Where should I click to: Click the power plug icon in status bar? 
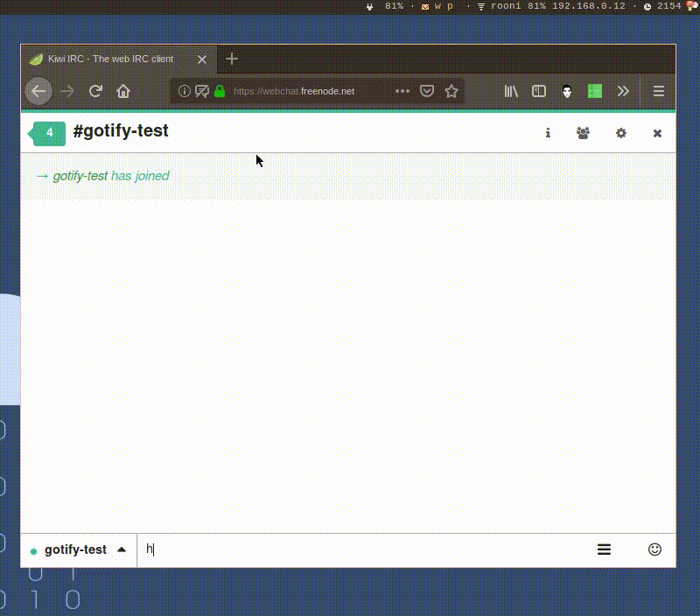(x=369, y=7)
